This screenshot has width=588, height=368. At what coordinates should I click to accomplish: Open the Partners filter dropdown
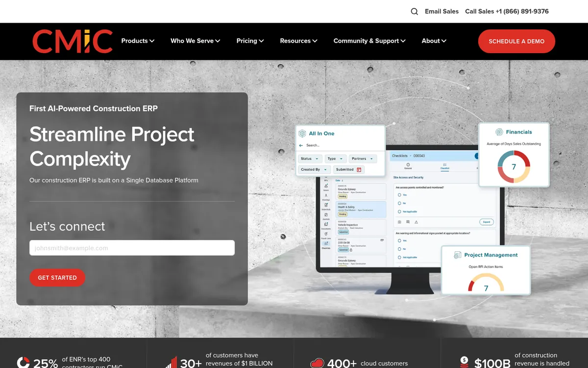pyautogui.click(x=363, y=159)
